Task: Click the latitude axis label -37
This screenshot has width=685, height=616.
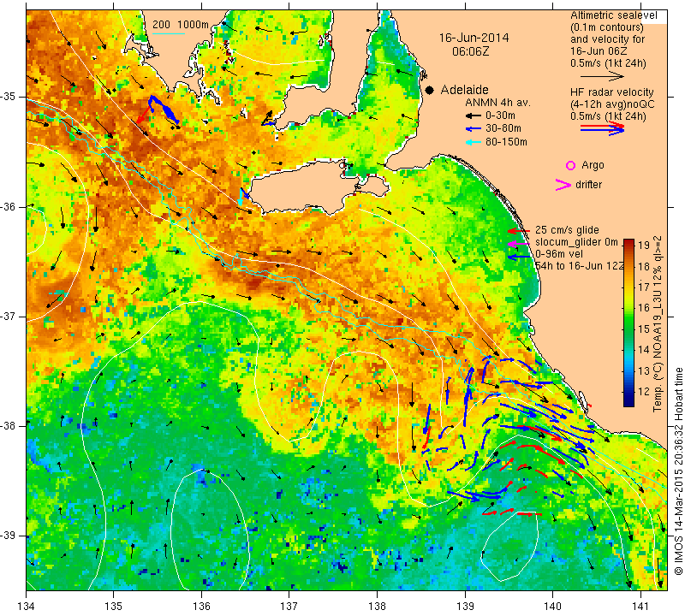Action: click(x=9, y=316)
